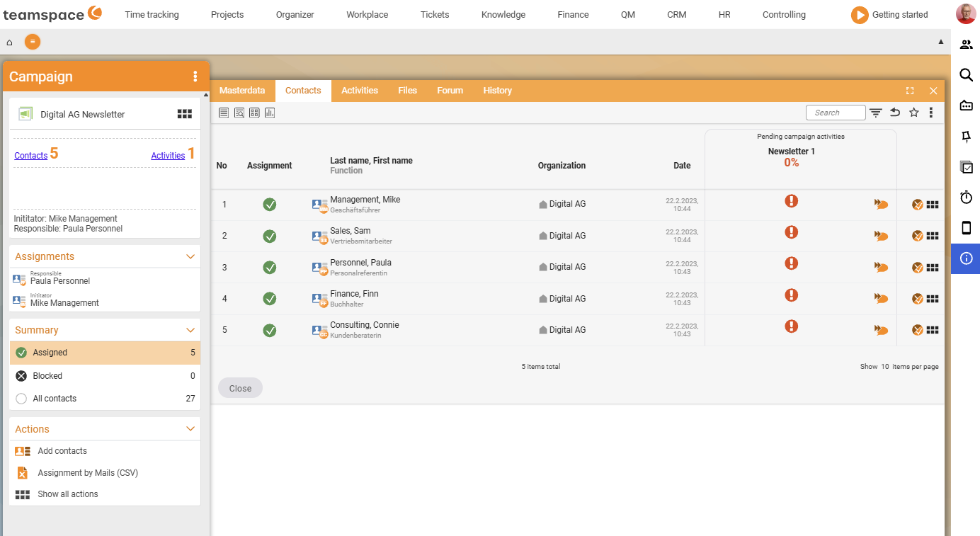Open the contacts toolbar three-dot menu
980x536 pixels.
pyautogui.click(x=931, y=113)
